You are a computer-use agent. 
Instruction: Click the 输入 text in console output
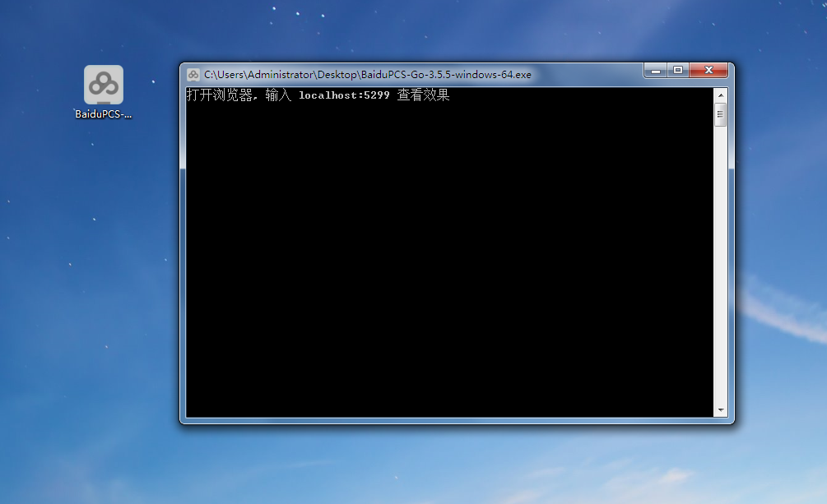(x=278, y=95)
